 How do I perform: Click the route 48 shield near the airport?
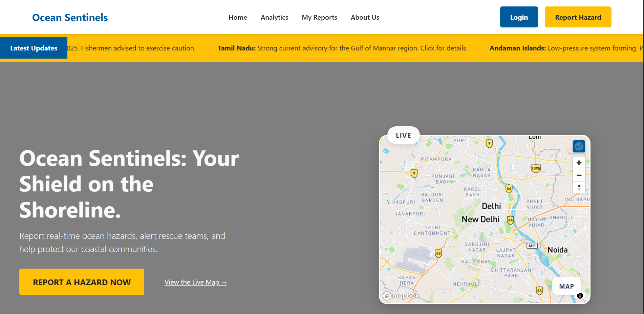[x=438, y=253]
